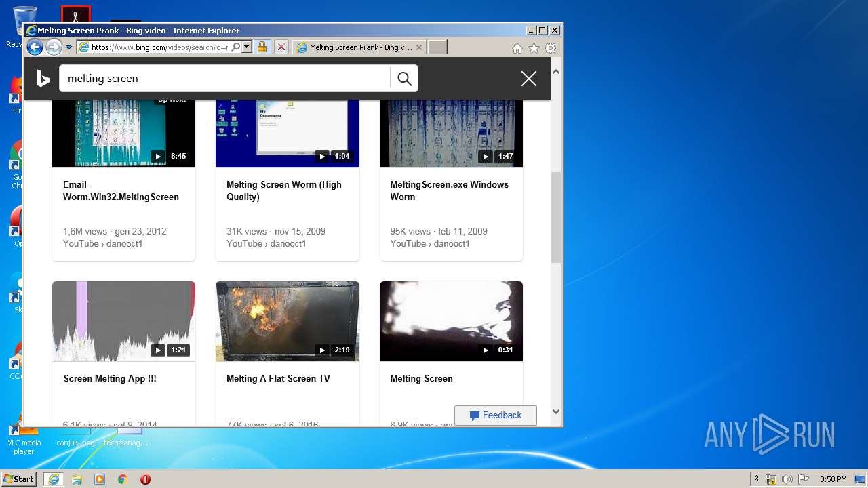Click the Show desktop button in the tray
The image size is (868, 488).
point(861,479)
